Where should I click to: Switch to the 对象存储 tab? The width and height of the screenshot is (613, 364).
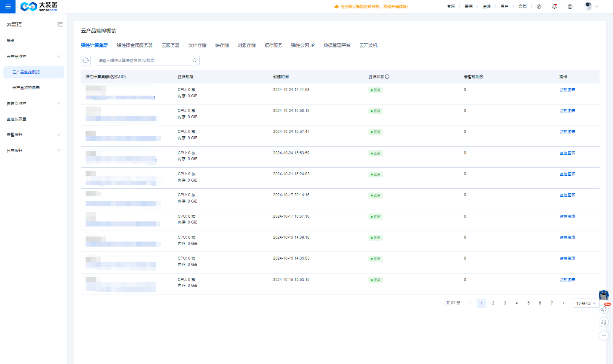click(x=246, y=45)
